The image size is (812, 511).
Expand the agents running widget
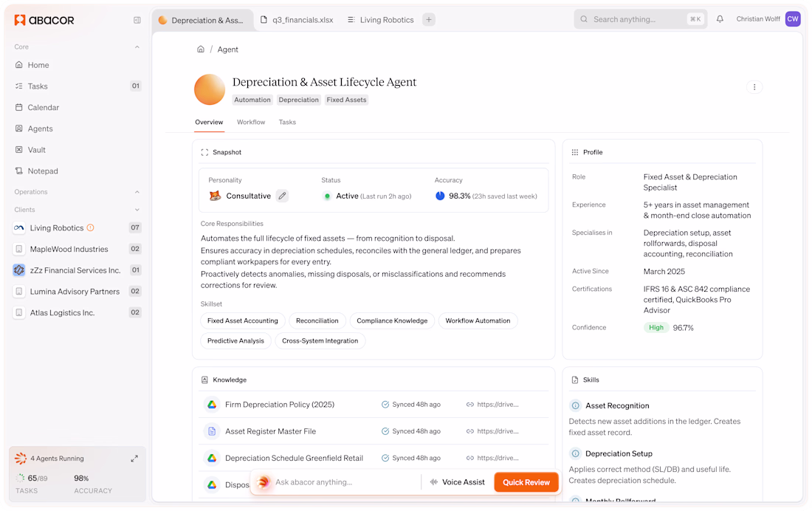(x=134, y=459)
